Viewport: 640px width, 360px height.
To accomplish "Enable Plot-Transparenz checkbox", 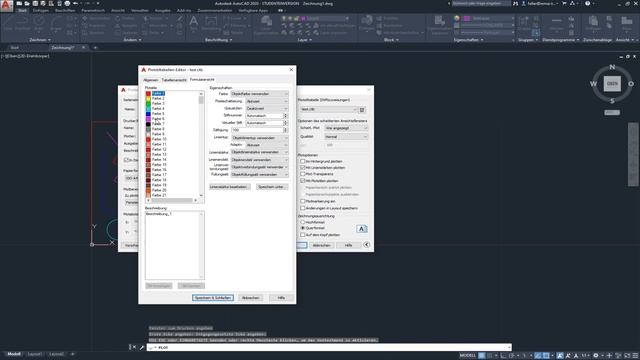I will (x=303, y=174).
